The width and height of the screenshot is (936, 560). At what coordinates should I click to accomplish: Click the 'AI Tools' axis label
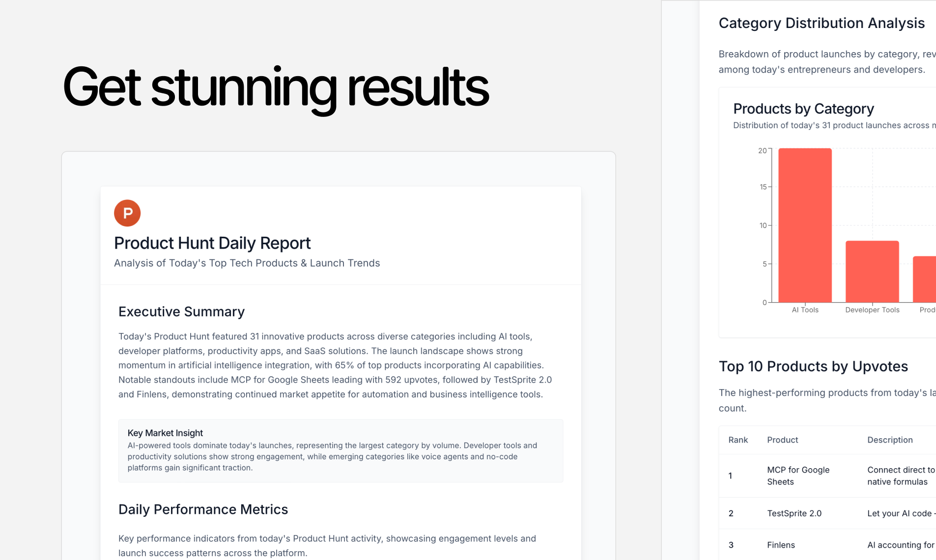tap(805, 310)
